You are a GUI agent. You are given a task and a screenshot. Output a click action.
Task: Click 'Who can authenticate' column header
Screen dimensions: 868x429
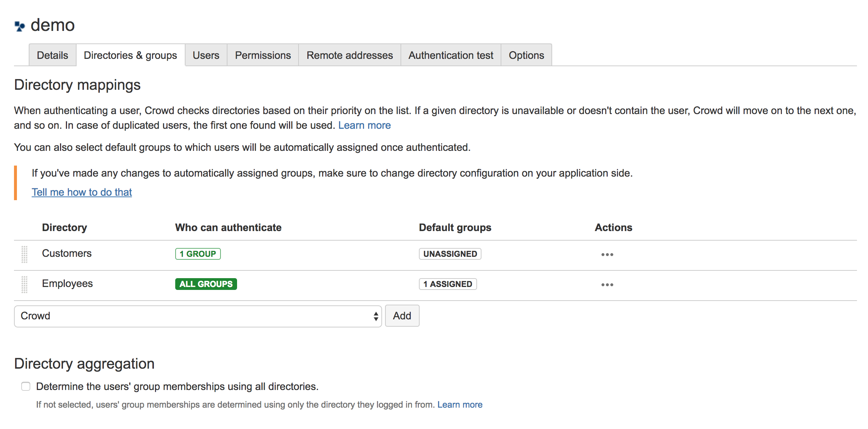[228, 227]
